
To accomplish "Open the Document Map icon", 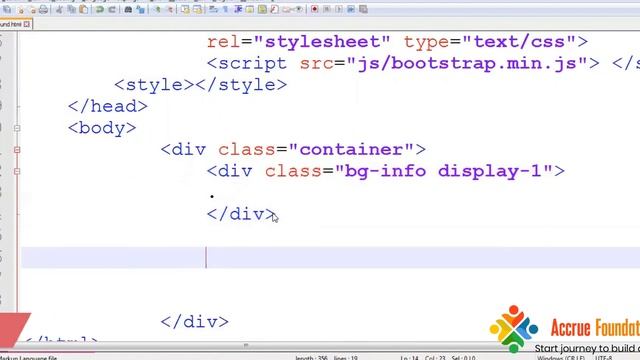I will click(x=262, y=9).
